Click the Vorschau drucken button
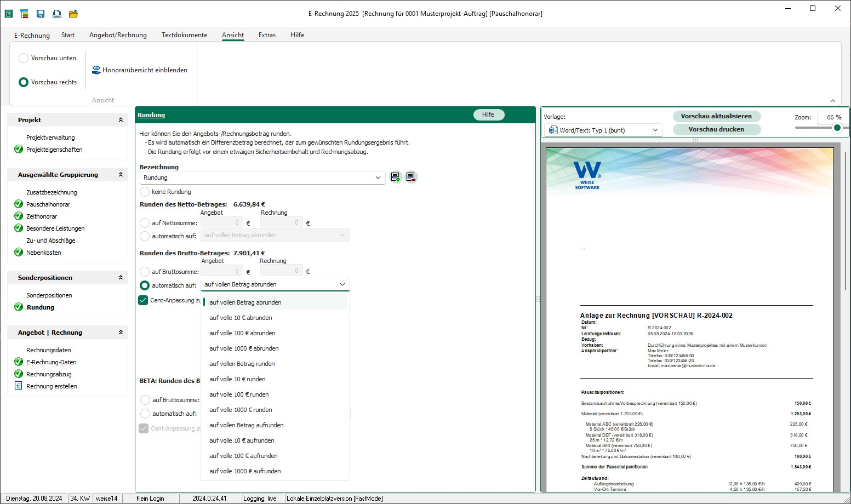851x504 pixels. (x=716, y=129)
